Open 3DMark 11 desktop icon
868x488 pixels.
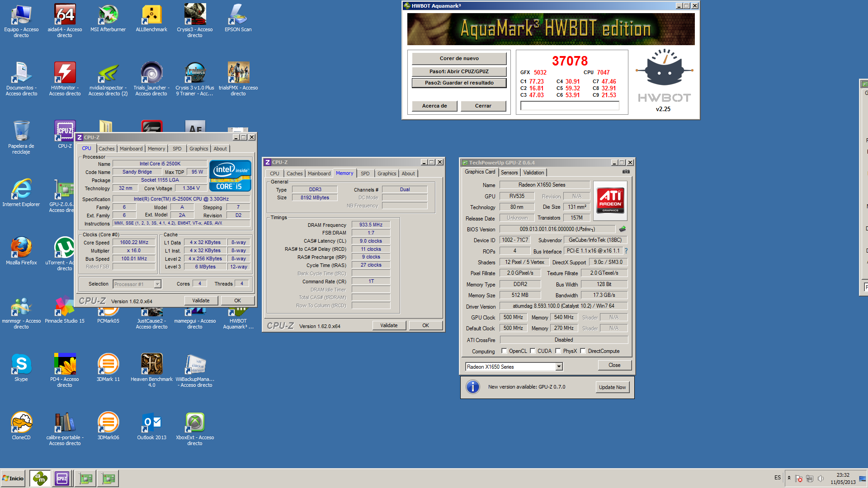[108, 368]
